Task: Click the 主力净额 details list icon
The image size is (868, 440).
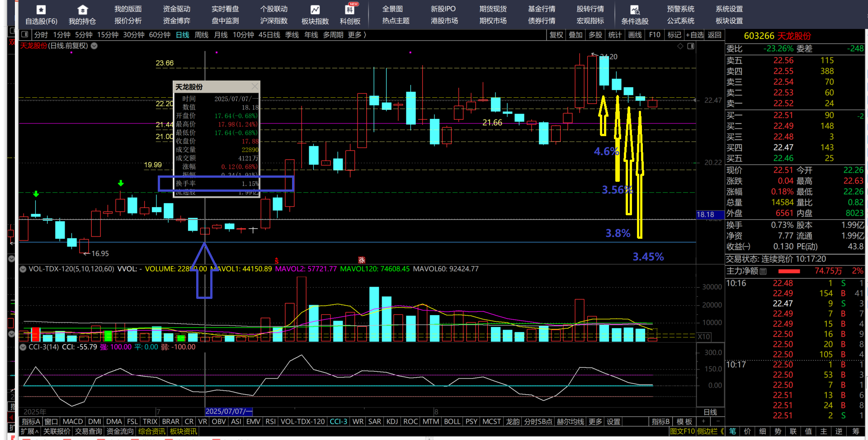Action: pos(764,271)
